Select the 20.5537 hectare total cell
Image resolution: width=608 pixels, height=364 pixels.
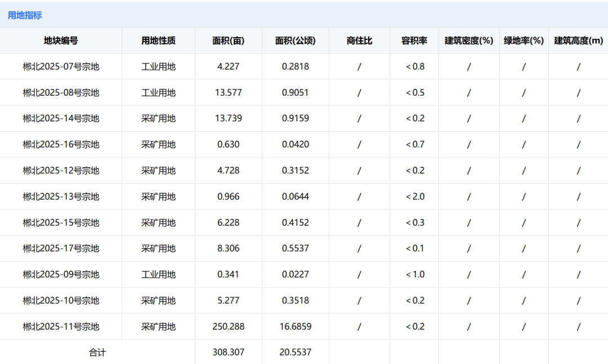[295, 352]
